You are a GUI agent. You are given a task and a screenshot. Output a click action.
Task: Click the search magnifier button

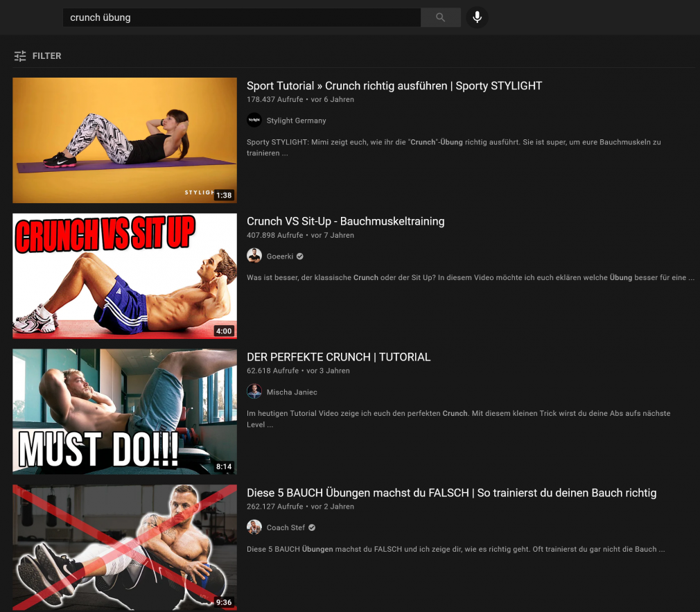point(441,17)
